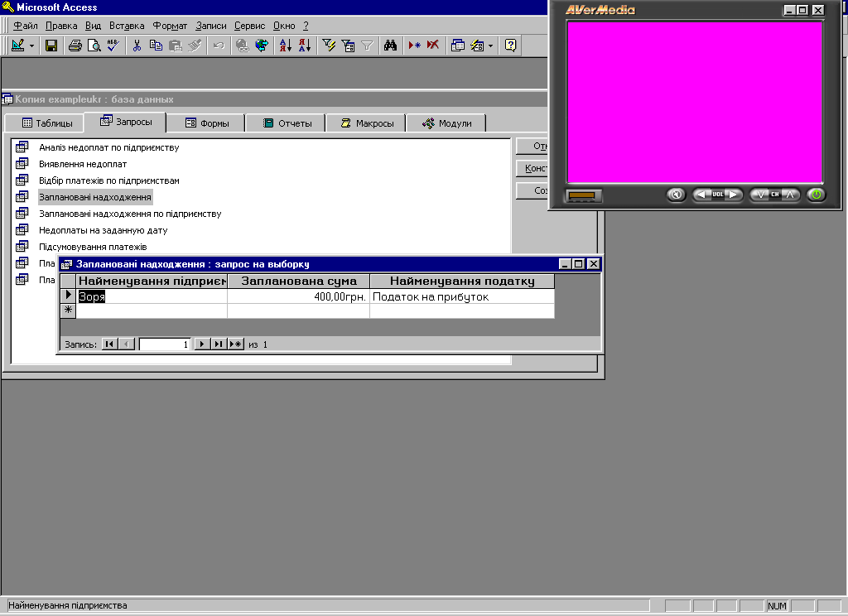
Task: Click AVerMedia green power button
Action: point(817,195)
